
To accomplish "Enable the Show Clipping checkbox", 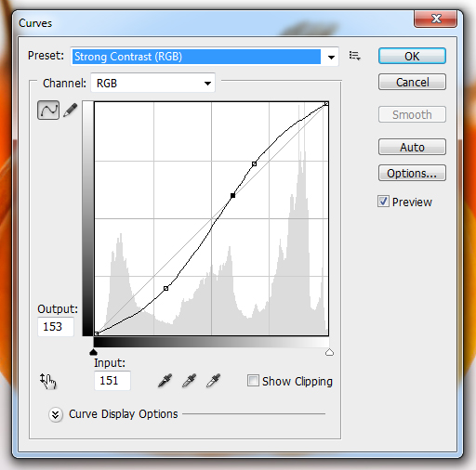I will pos(253,381).
